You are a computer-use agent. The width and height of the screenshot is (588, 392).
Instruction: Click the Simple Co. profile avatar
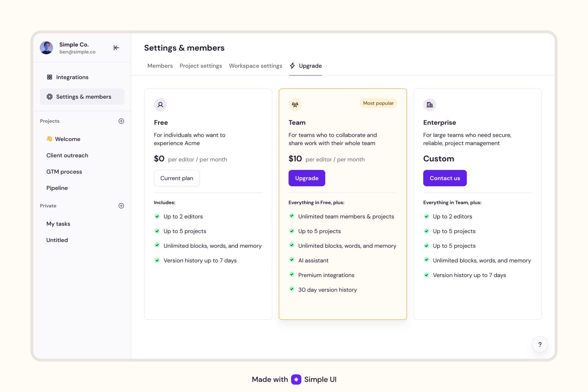[x=46, y=48]
